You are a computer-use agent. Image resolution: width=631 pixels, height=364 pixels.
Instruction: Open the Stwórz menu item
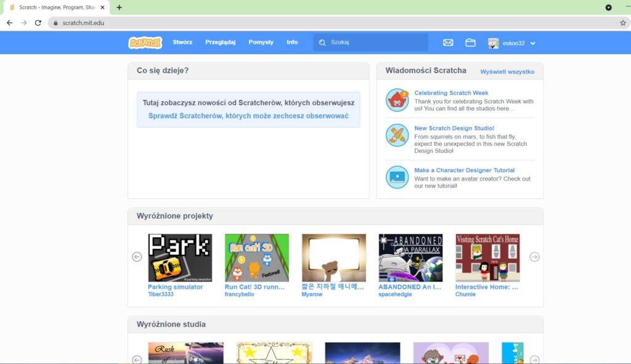tap(182, 42)
